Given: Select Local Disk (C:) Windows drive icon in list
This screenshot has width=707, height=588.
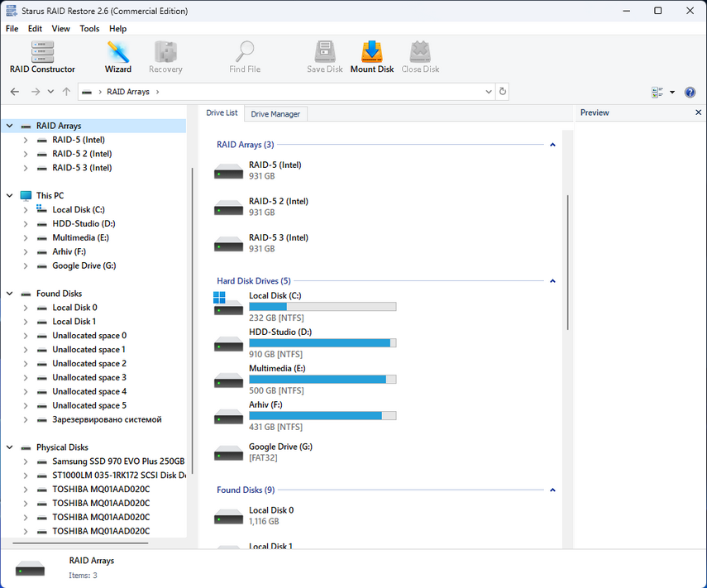Looking at the screenshot, I should pos(228,304).
